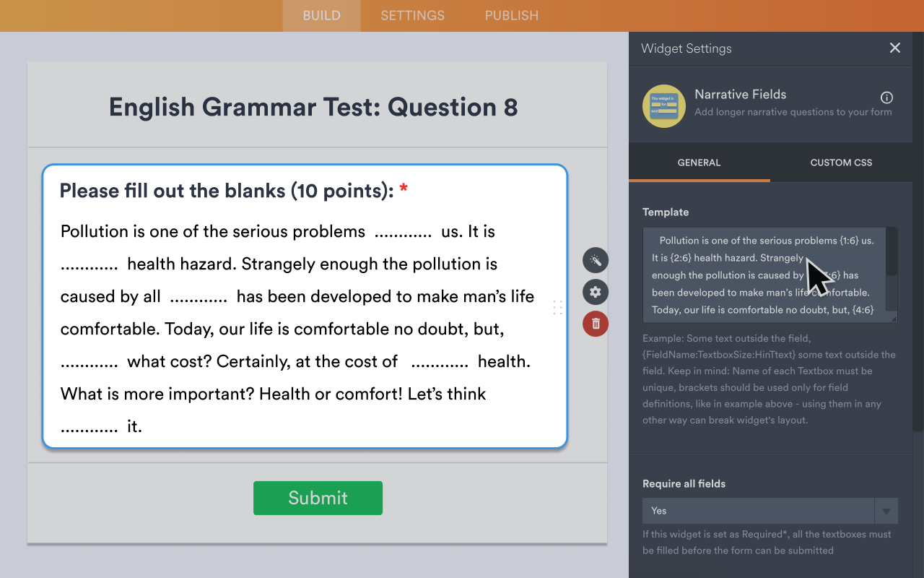Image resolution: width=924 pixels, height=578 pixels.
Task: Click the info icon next to Narrative Fields
Action: [886, 97]
